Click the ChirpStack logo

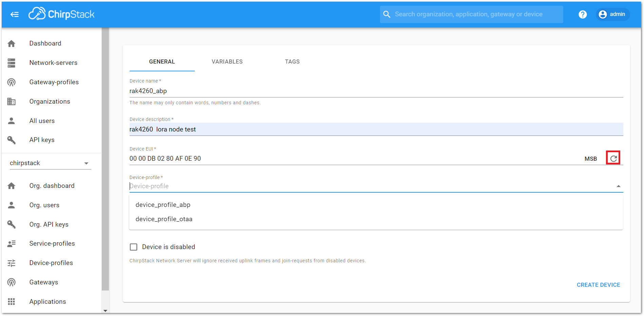point(61,14)
